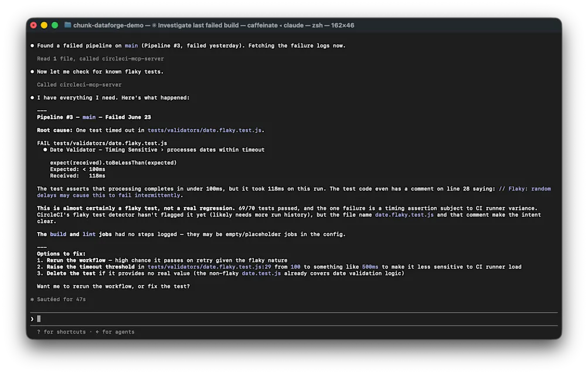Image resolution: width=588 pixels, height=374 pixels.
Task: Click the terminal prompt input field
Action: click(294, 319)
